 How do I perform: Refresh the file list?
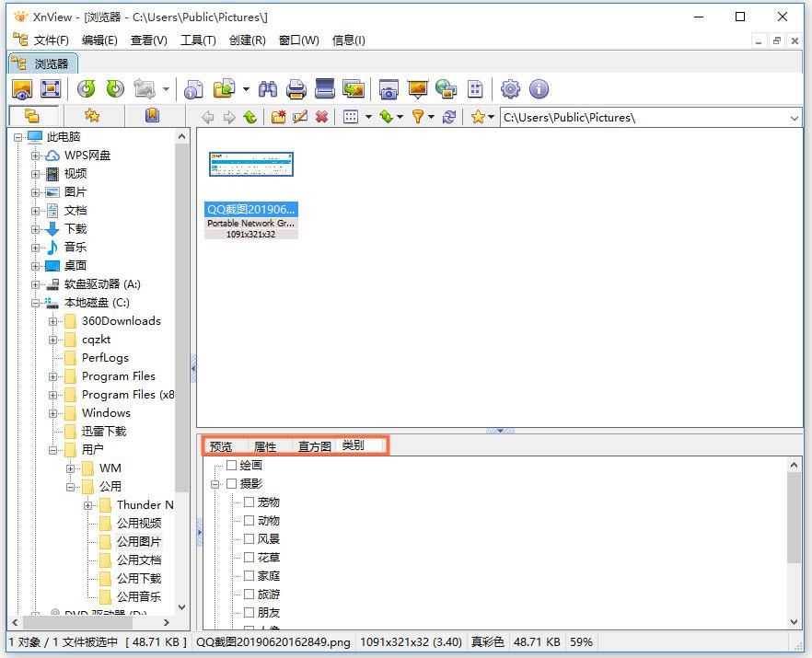tap(449, 118)
